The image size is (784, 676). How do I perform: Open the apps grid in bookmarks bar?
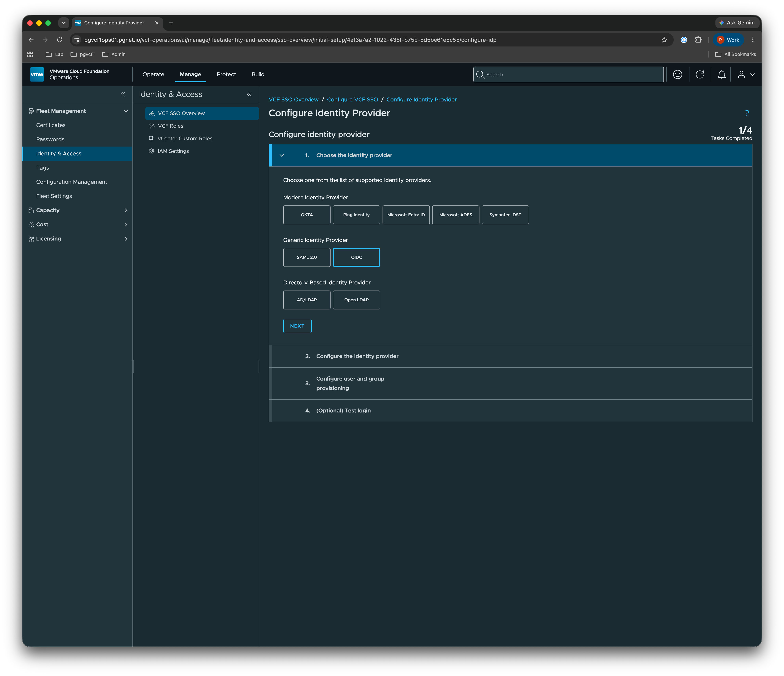[x=30, y=55]
